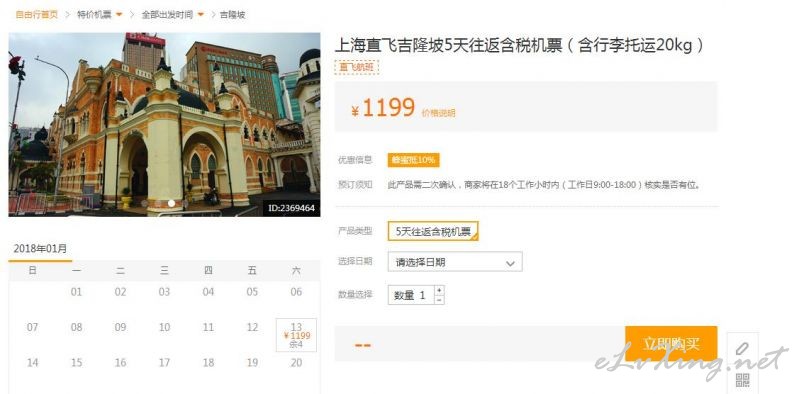Click calendar date 14

click(x=33, y=363)
